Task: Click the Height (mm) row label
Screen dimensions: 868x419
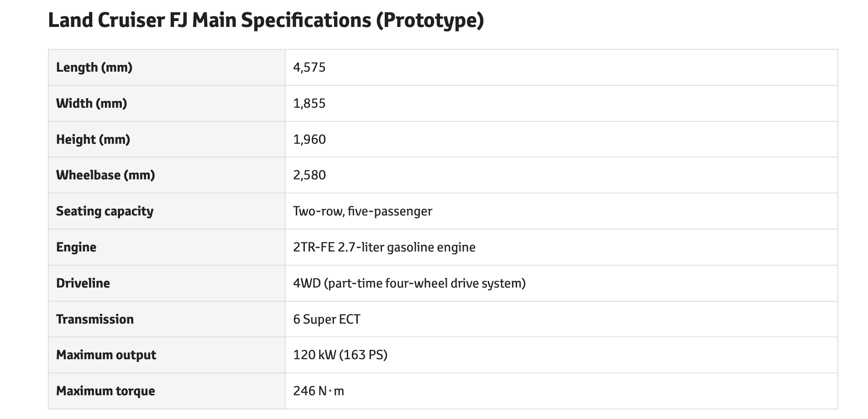Action: (x=93, y=139)
